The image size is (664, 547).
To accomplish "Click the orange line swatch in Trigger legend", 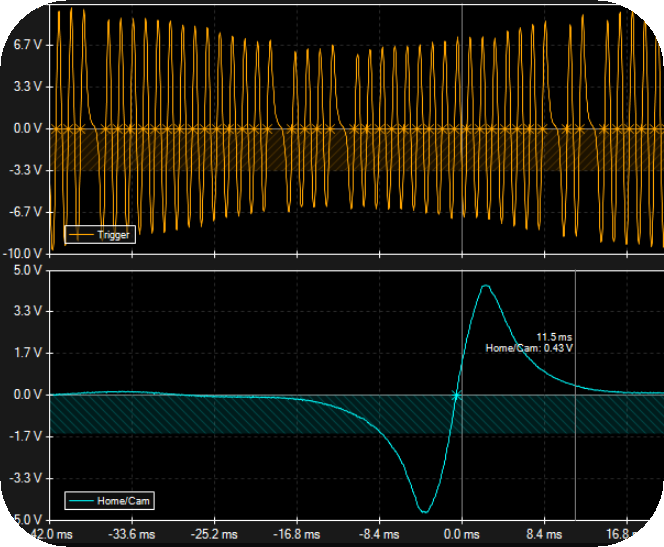I will tap(80, 235).
